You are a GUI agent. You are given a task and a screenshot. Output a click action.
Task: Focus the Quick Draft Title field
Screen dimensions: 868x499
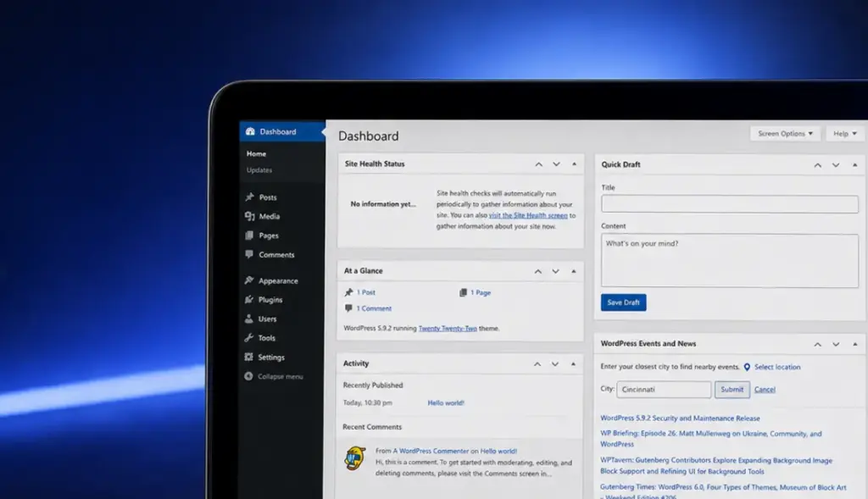(730, 204)
